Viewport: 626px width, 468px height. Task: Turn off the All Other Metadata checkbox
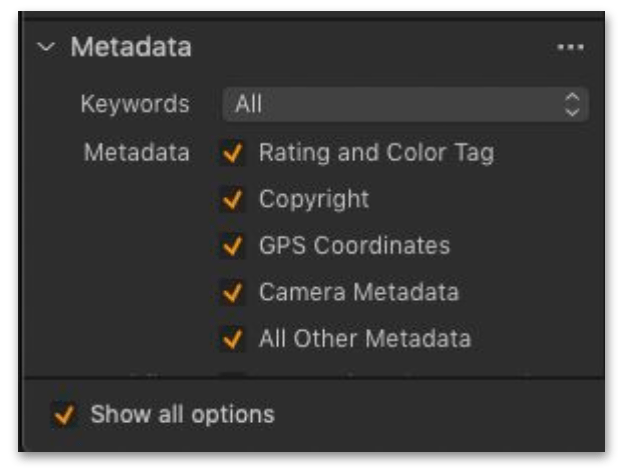coord(233,339)
